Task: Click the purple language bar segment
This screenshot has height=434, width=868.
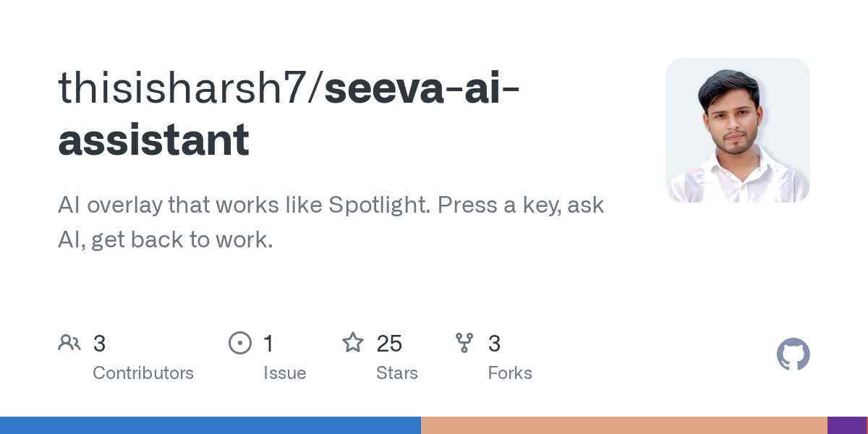Action: pos(846,425)
